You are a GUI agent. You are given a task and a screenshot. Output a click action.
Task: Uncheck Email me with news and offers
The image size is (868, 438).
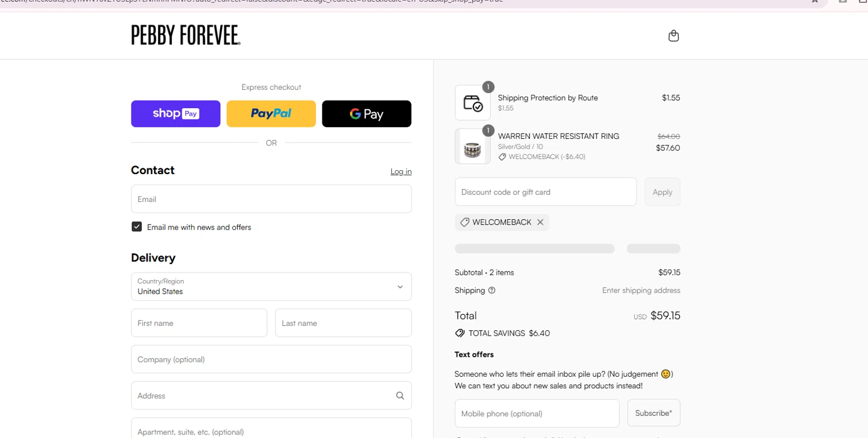[137, 227]
